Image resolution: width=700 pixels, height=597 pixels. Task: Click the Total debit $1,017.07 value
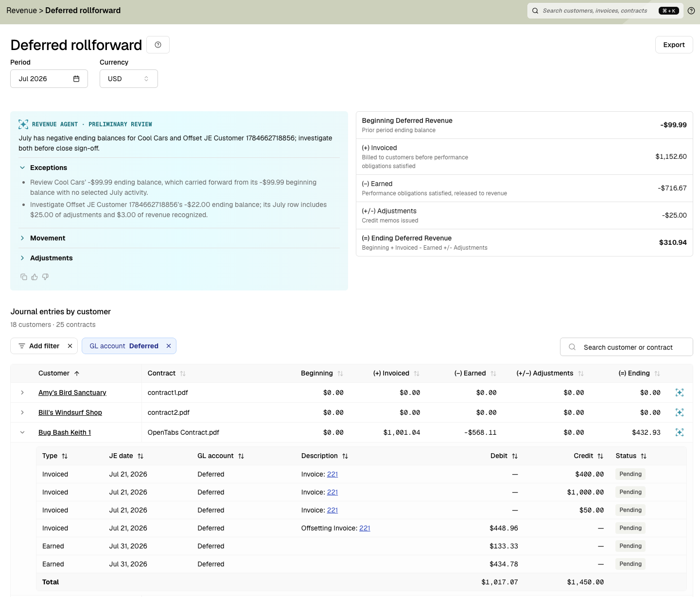coord(500,582)
